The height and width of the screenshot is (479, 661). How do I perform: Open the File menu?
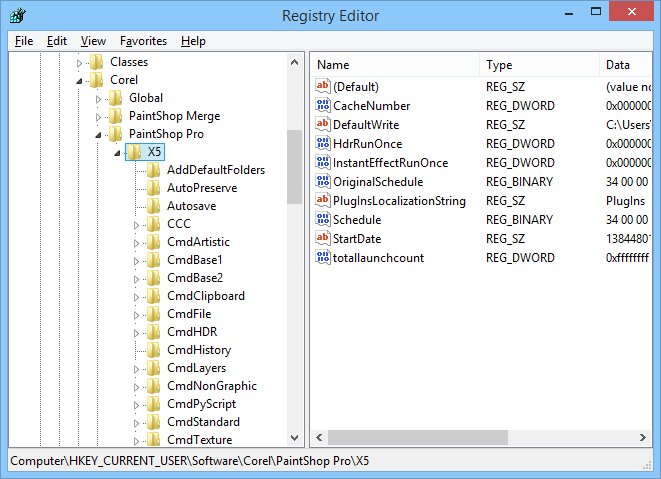[24, 41]
